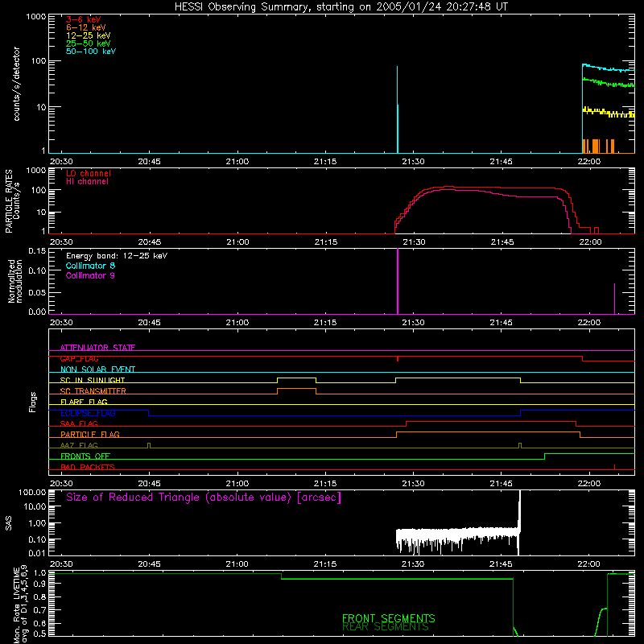This screenshot has height=644, width=644.
Task: Click the PARTICLE_FLAG label
Action: (90, 434)
